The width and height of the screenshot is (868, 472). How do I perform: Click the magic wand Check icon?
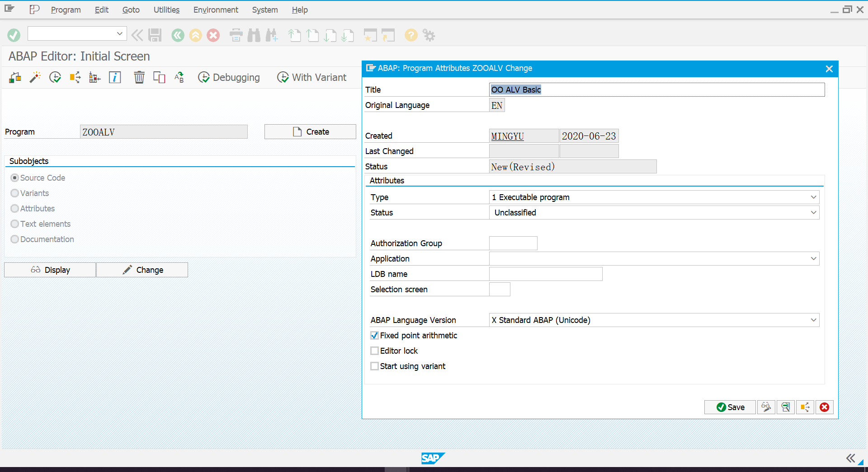pyautogui.click(x=35, y=77)
